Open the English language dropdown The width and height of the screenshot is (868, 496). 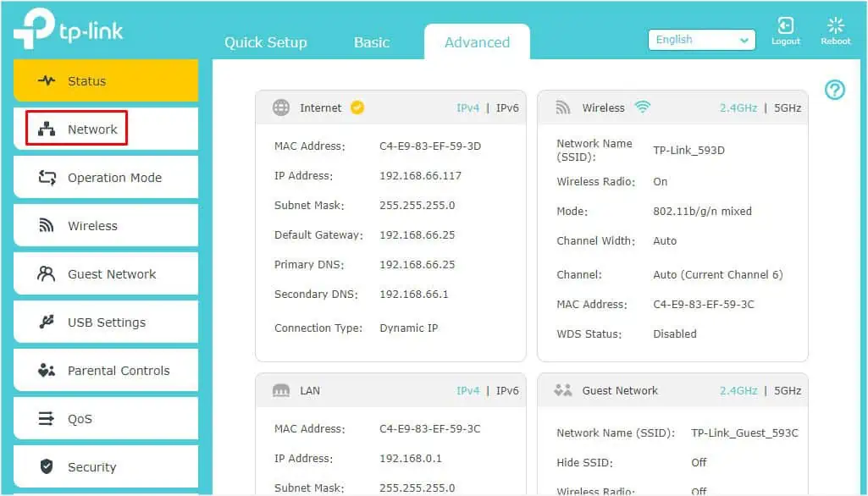(x=701, y=40)
